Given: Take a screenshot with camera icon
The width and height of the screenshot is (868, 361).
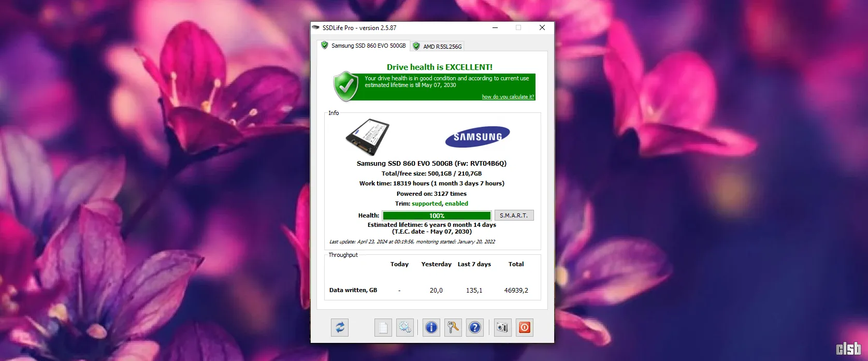Looking at the screenshot, I should 502,327.
